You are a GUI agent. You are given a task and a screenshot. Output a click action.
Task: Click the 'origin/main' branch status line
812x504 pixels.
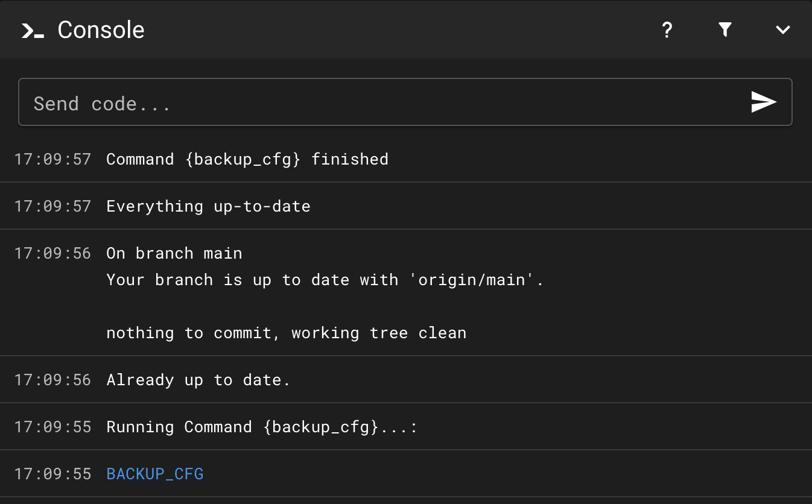325,280
